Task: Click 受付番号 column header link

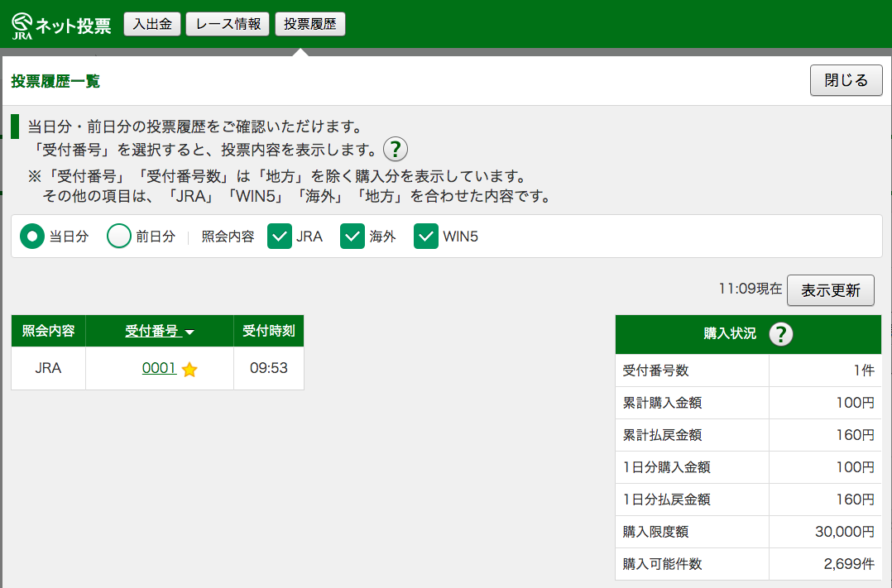Action: [x=152, y=331]
